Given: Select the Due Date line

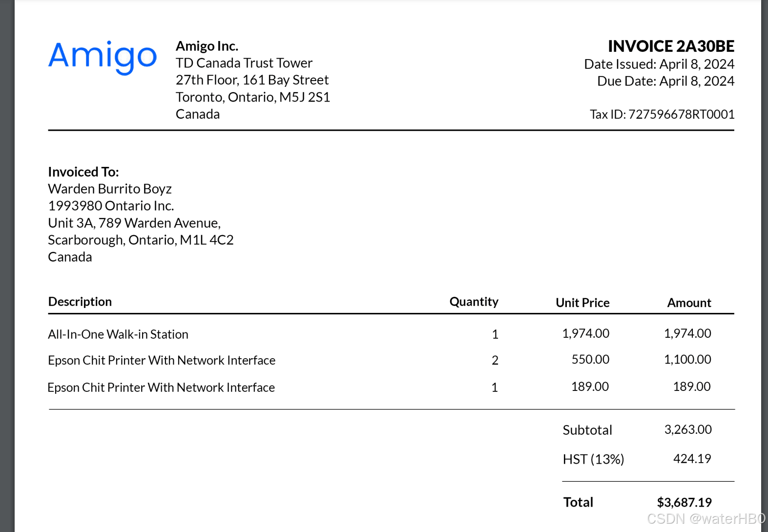Looking at the screenshot, I should [x=665, y=81].
